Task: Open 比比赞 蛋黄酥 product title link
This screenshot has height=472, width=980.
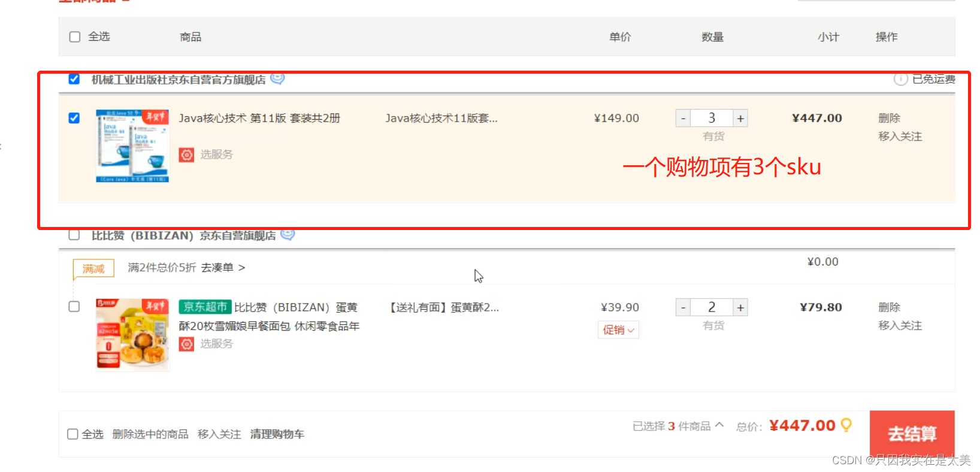Action: (x=269, y=317)
